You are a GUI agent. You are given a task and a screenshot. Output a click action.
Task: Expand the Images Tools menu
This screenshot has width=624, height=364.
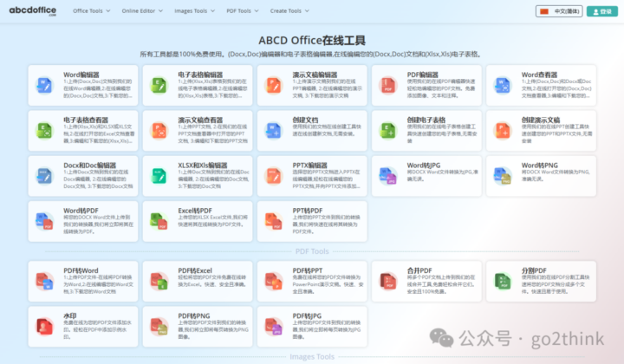click(195, 10)
